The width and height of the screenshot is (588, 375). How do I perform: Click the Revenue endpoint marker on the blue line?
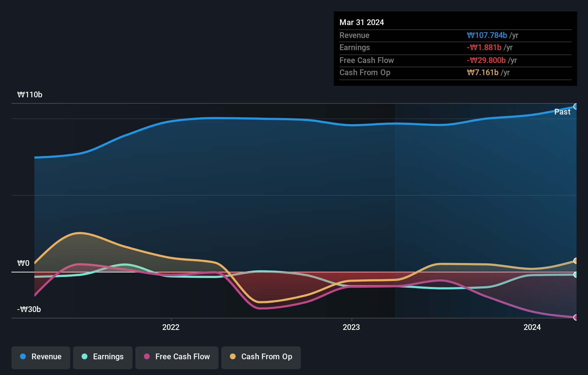(x=576, y=107)
